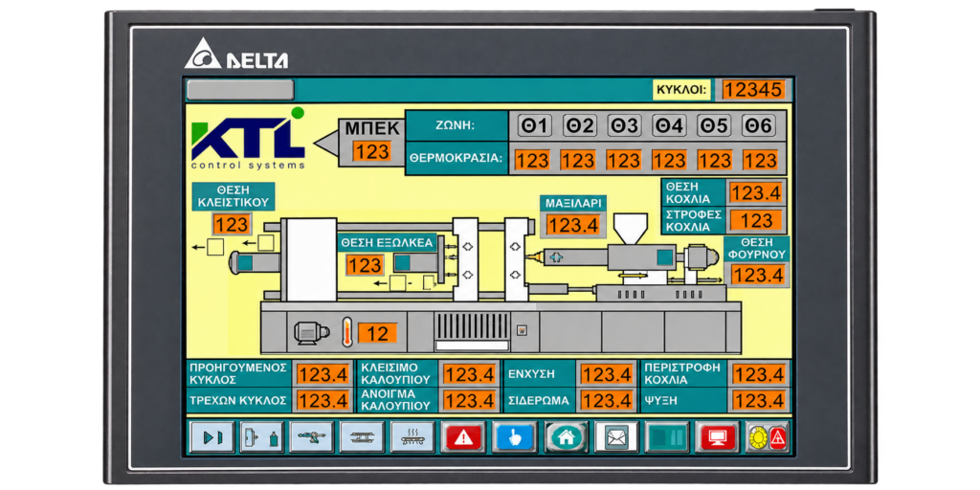
Task: Tap the ΕΝΧΥΣΗ time value
Action: tap(606, 374)
